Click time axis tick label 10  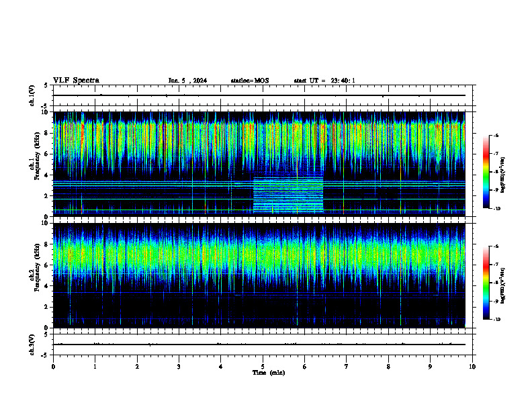[472, 367]
